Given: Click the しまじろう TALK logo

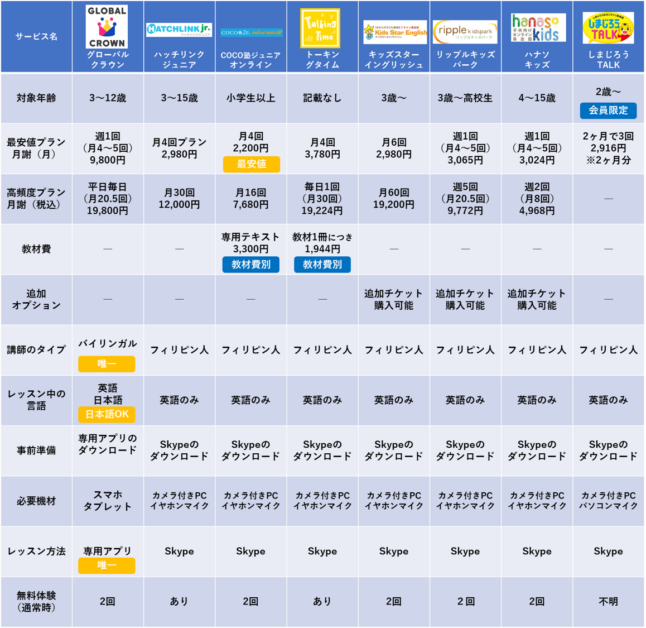Looking at the screenshot, I should [x=608, y=25].
